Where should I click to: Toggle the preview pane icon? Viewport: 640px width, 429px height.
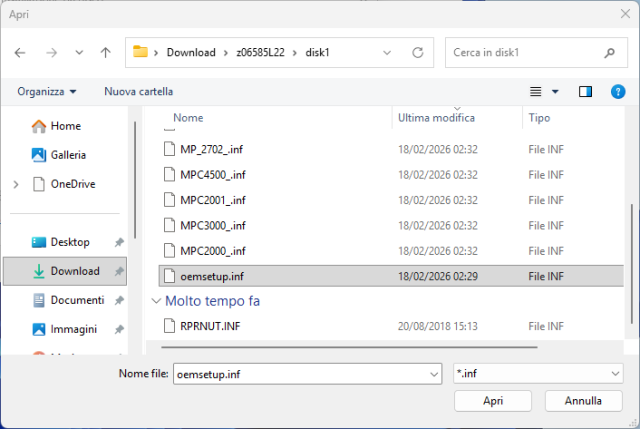(585, 91)
